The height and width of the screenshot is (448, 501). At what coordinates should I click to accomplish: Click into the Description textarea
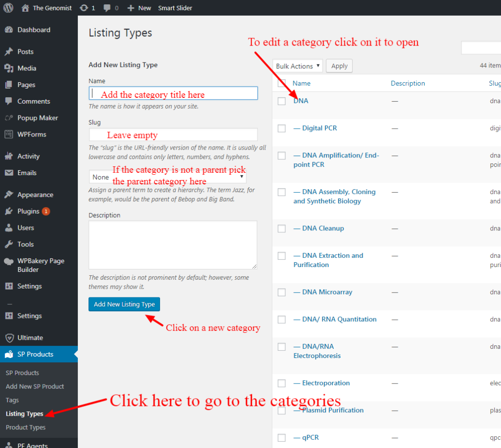pyautogui.click(x=173, y=245)
